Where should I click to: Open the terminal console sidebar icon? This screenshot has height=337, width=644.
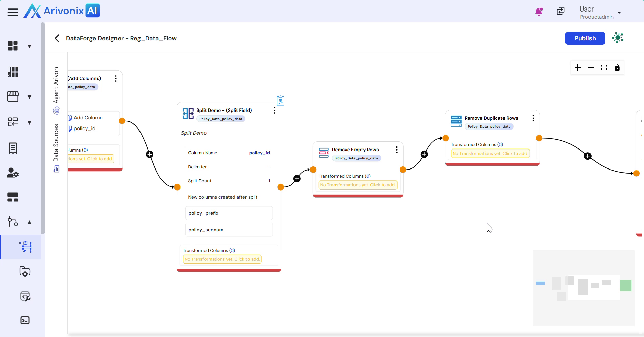(25, 320)
